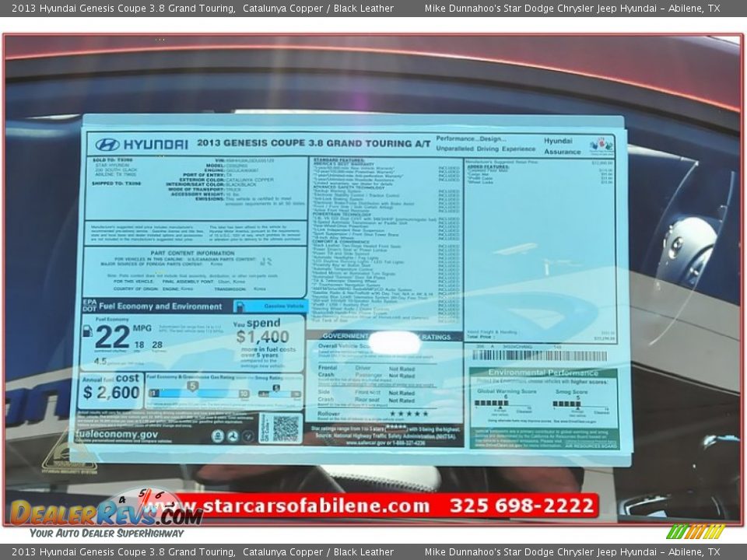747x560 pixels.
Task: Click the 'Hyundai Assurance' text
Action: (563, 146)
